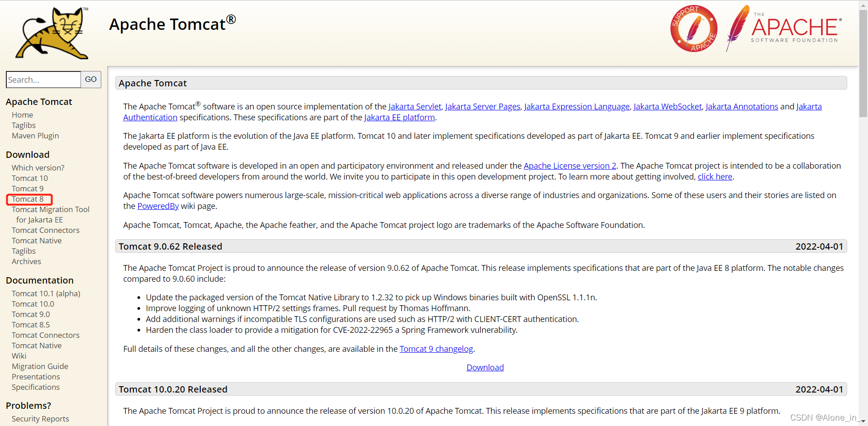868x426 pixels.
Task: Go to Tomcat 10 download page
Action: tap(30, 178)
